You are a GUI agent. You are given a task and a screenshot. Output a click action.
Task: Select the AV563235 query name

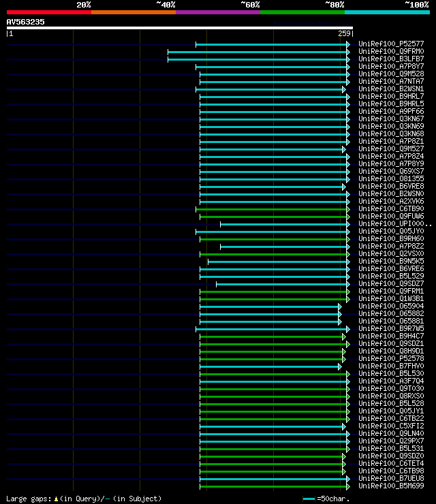pos(25,22)
